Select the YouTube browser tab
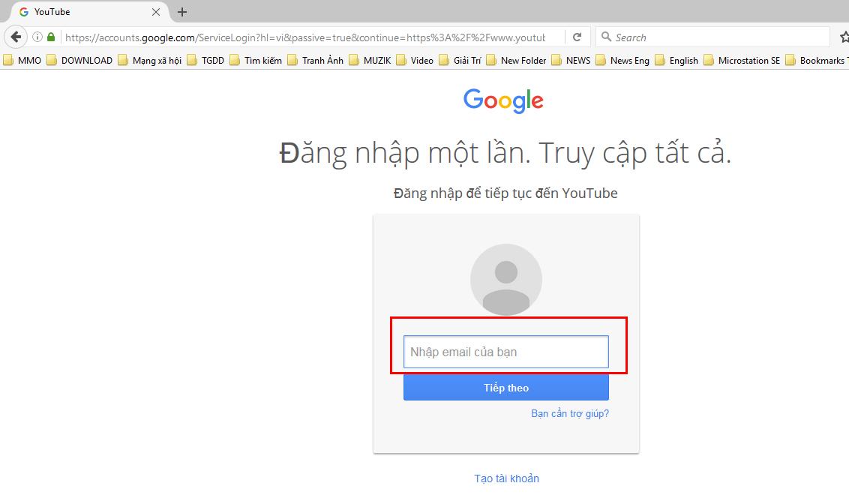The width and height of the screenshot is (849, 504). tap(88, 12)
